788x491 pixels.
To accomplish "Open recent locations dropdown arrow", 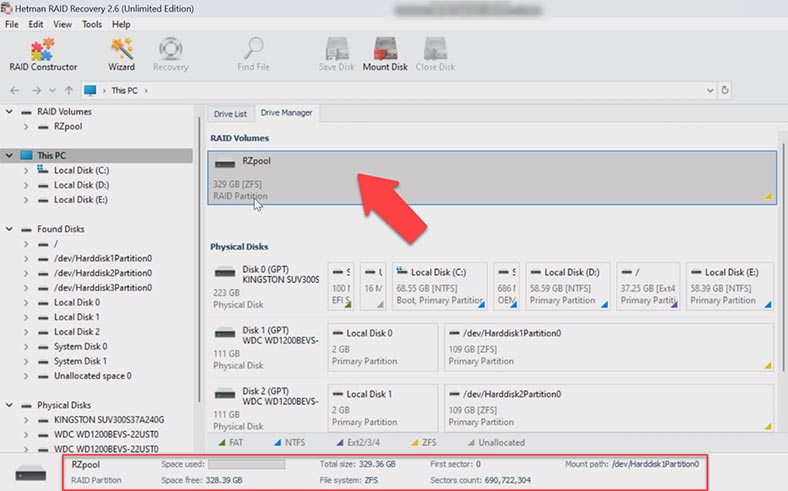I will [52, 90].
